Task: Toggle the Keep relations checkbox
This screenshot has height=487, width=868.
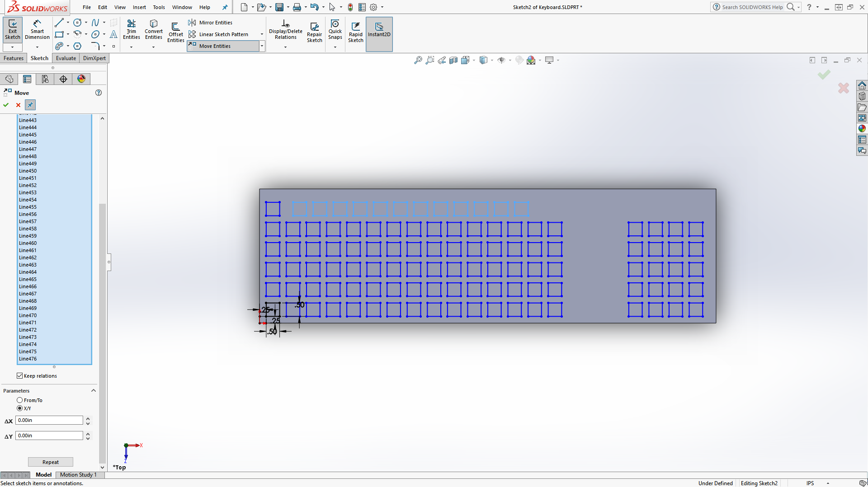Action: click(20, 376)
